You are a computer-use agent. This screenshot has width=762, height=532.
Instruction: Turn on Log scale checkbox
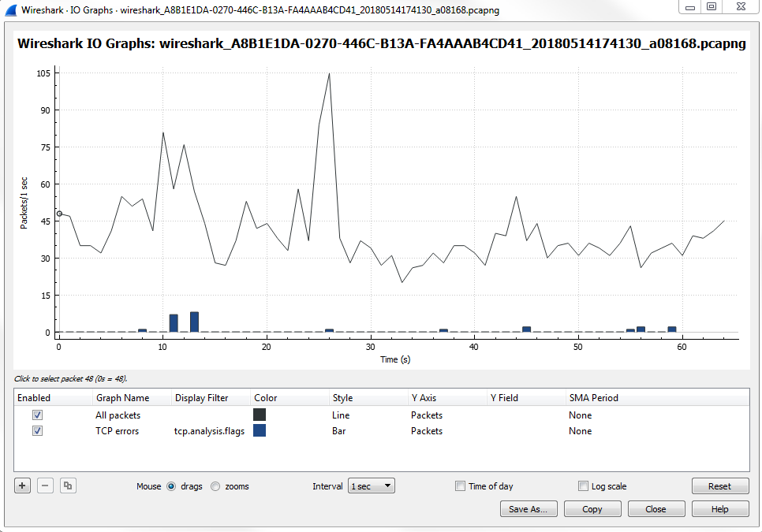[584, 486]
